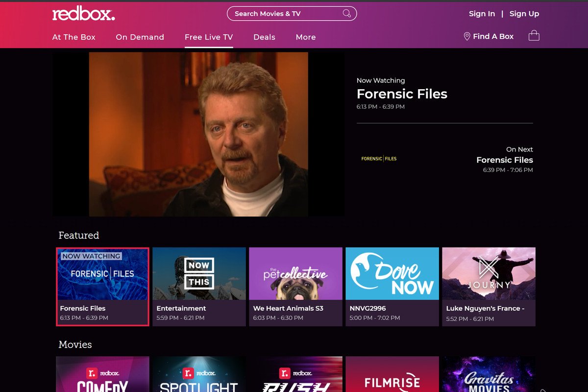588x392 pixels.
Task: Click the live video player
Action: 198,134
